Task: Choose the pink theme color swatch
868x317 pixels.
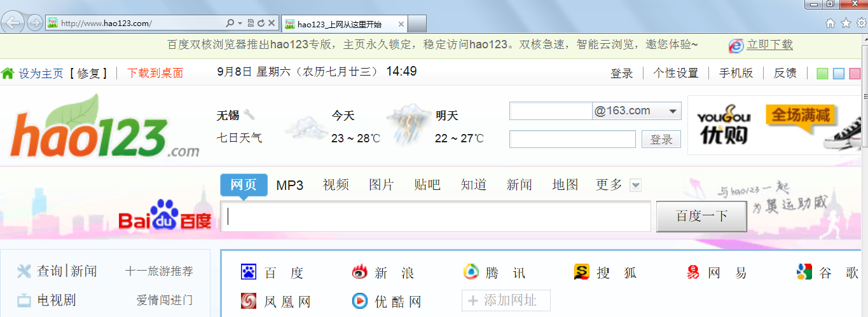Action: (855, 74)
